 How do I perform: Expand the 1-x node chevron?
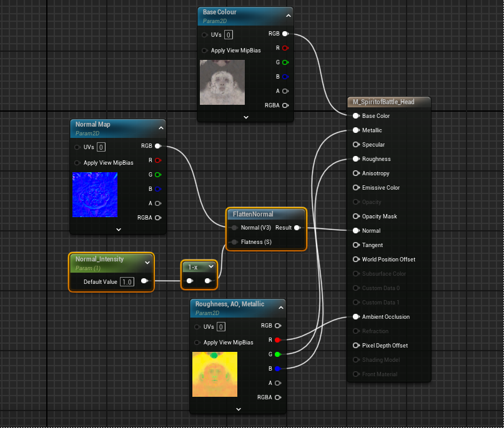point(211,266)
